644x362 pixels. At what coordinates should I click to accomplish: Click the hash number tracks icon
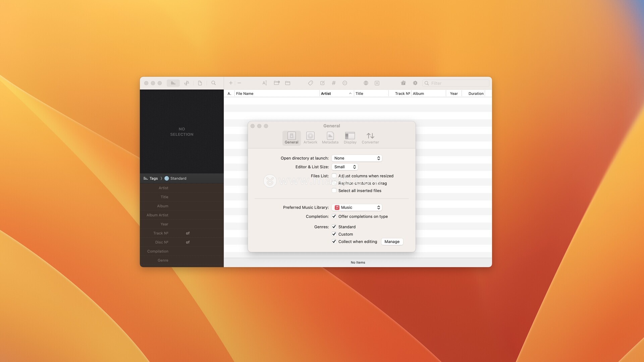[334, 83]
